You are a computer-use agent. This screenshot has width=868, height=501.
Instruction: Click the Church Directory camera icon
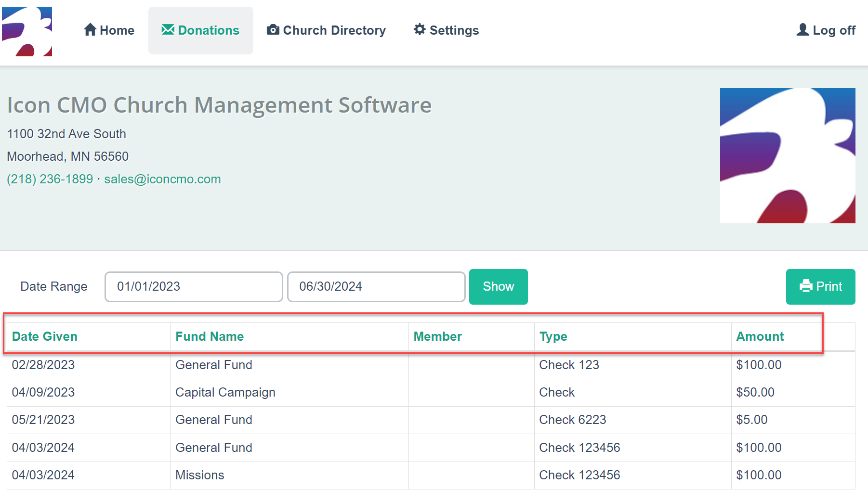273,30
